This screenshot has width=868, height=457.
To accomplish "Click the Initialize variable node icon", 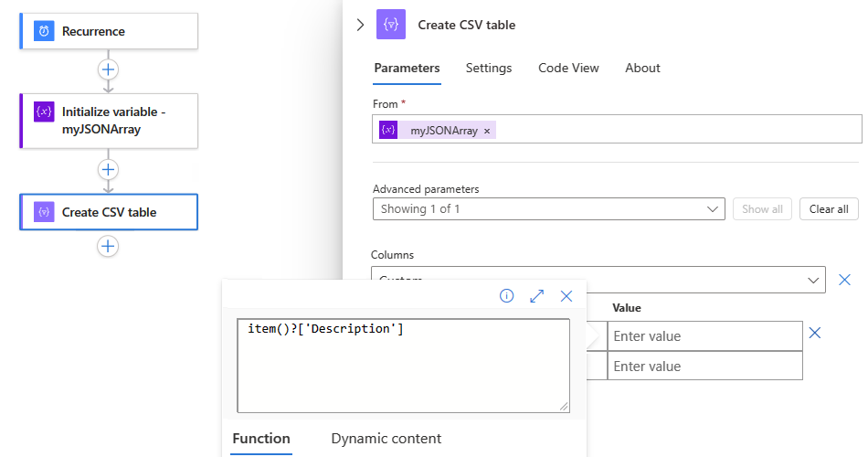I will click(x=44, y=112).
